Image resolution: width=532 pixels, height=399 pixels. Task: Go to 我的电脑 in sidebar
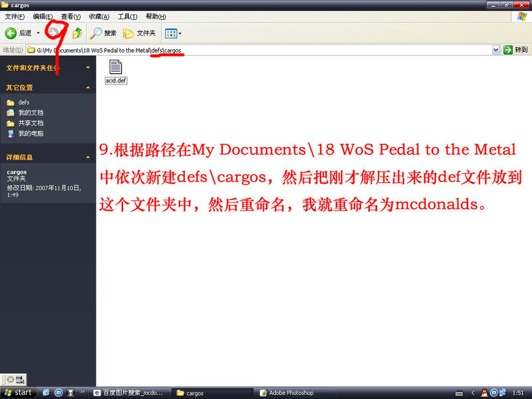31,134
